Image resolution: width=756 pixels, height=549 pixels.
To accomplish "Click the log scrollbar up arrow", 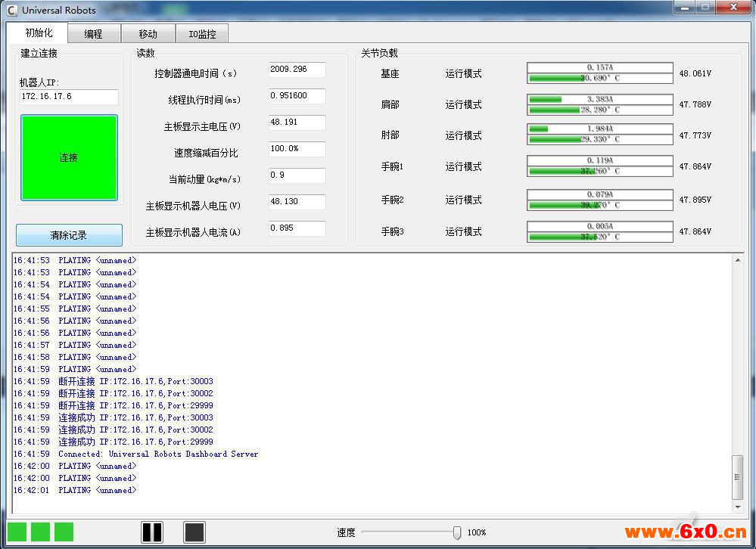I will pyautogui.click(x=738, y=260).
